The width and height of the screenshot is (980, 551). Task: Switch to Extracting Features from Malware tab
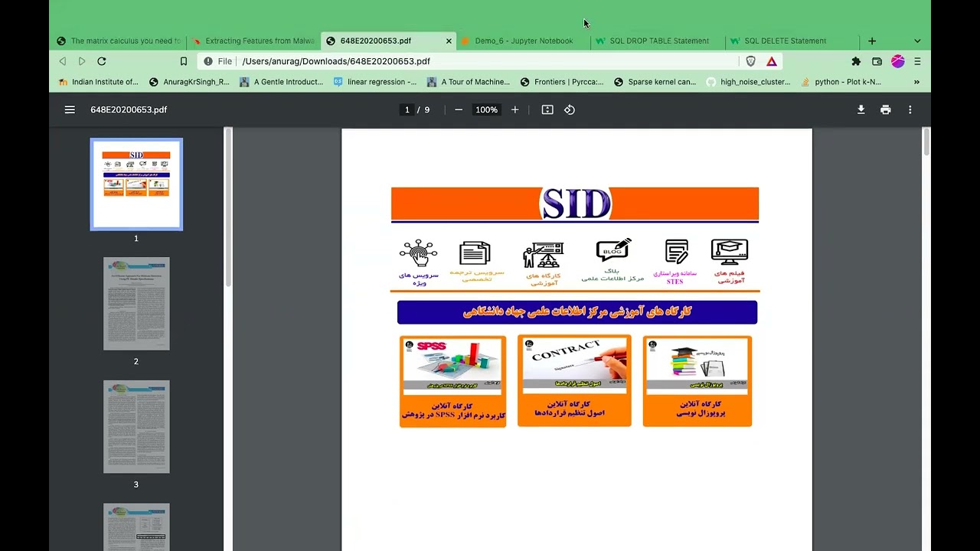[254, 41]
